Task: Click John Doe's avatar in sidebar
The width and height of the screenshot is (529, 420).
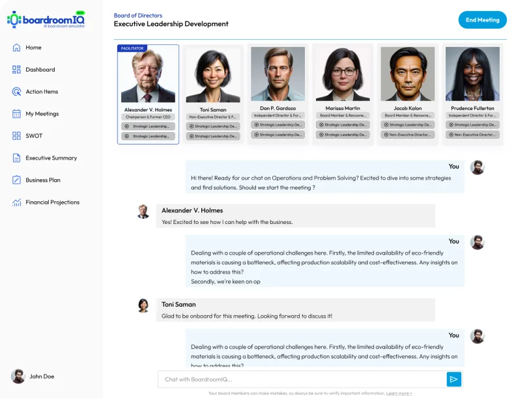Action: coord(18,376)
